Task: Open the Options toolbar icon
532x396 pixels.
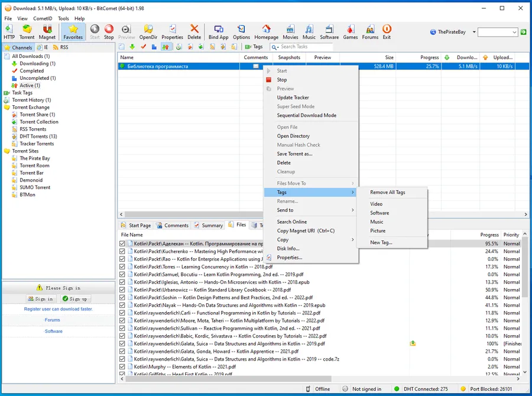Action: click(x=241, y=32)
